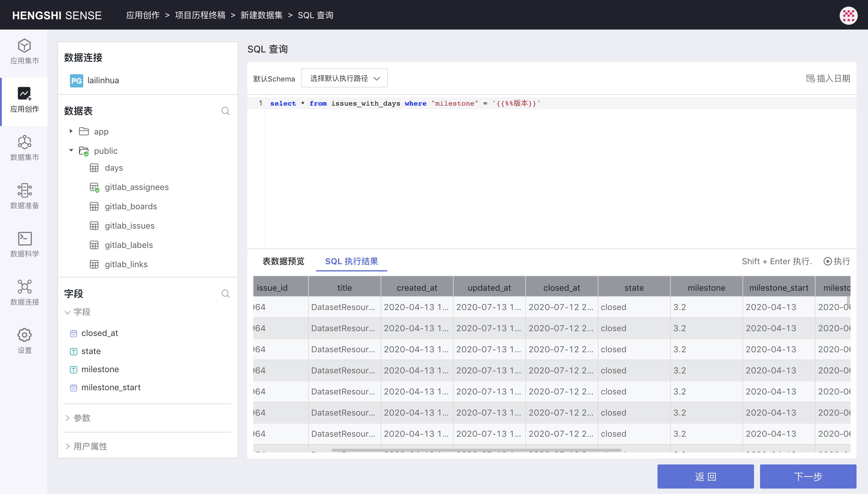
Task: Go to 应用创作 breadcrumb
Action: pyautogui.click(x=142, y=15)
